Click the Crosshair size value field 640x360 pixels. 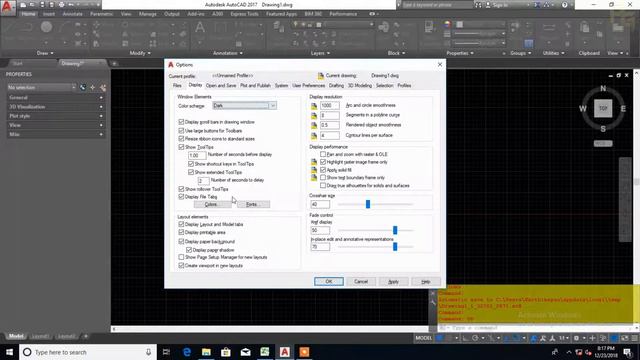(320, 204)
